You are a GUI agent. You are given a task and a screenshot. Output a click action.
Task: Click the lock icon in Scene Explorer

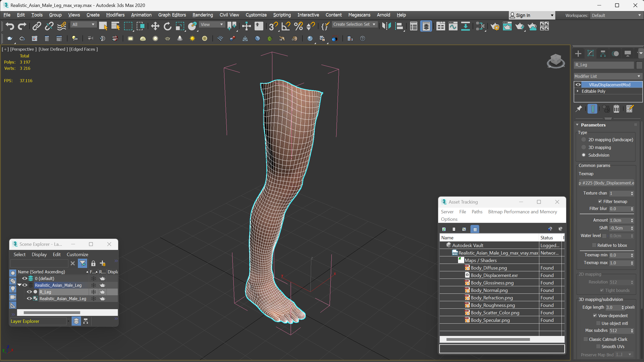93,263
